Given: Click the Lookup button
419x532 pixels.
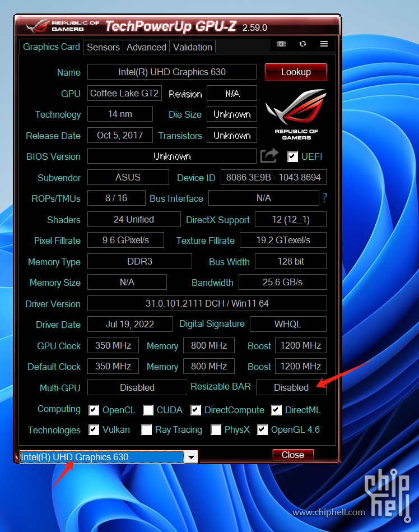Looking at the screenshot, I should [x=296, y=72].
